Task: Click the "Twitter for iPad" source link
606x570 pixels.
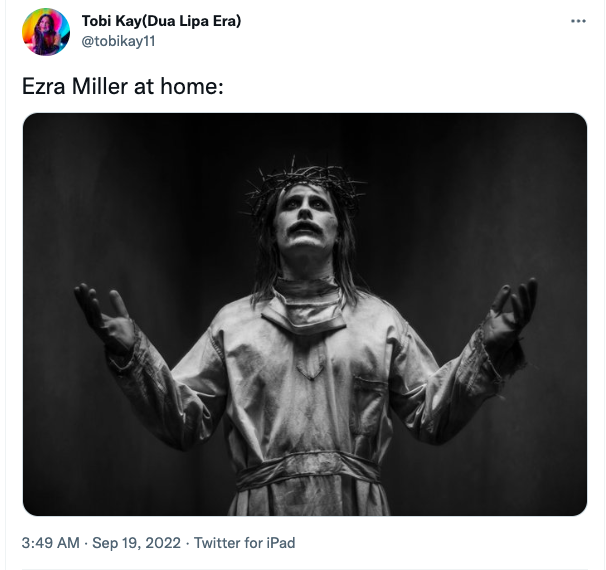Action: 245,543
